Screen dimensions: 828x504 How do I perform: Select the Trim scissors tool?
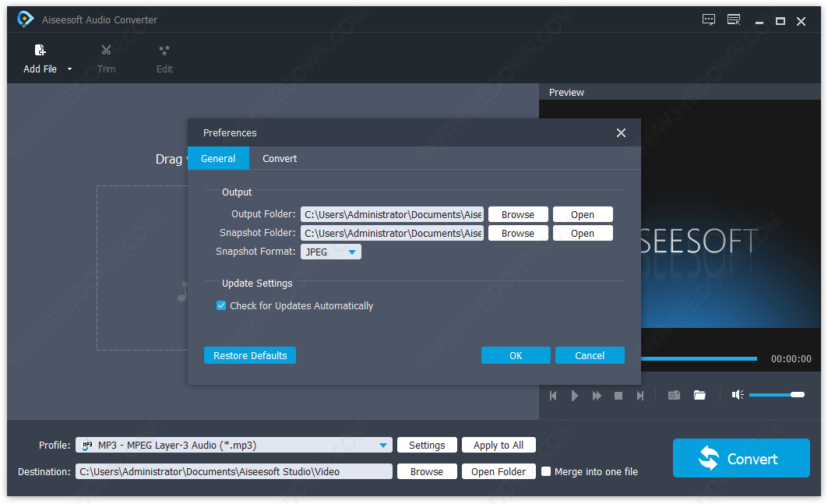point(106,50)
